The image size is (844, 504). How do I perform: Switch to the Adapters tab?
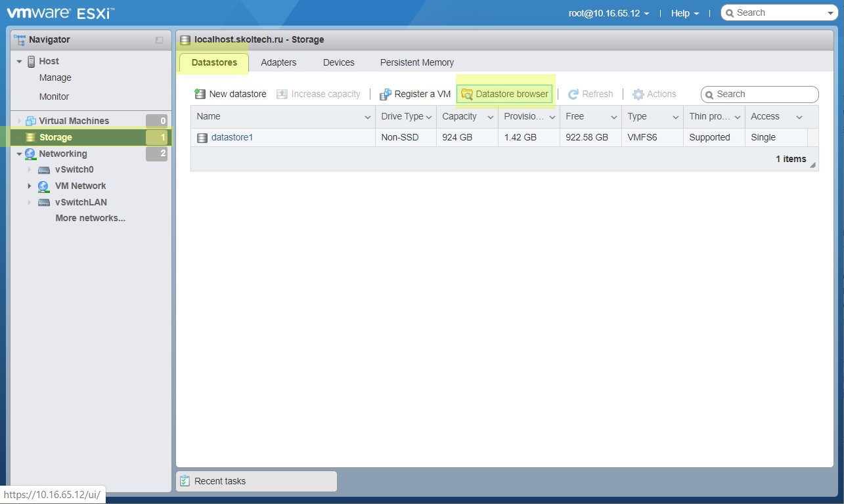[x=278, y=62]
